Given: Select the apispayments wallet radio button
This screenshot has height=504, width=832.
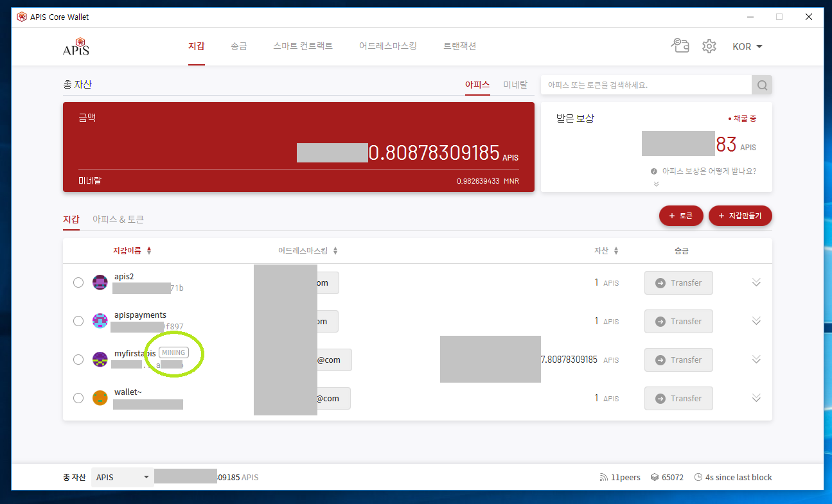Looking at the screenshot, I should pyautogui.click(x=78, y=321).
